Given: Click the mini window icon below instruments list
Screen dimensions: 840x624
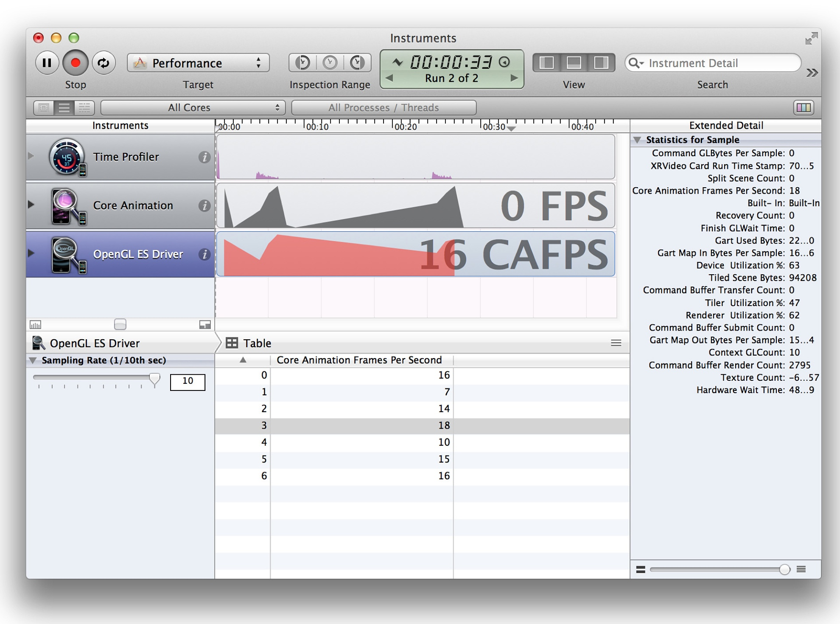Looking at the screenshot, I should click(x=205, y=325).
